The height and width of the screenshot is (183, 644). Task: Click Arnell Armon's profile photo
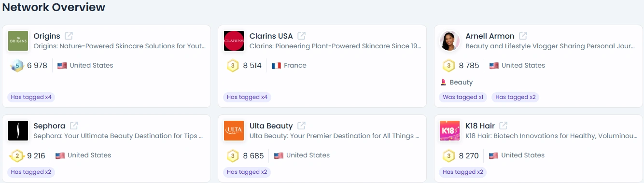pos(450,41)
